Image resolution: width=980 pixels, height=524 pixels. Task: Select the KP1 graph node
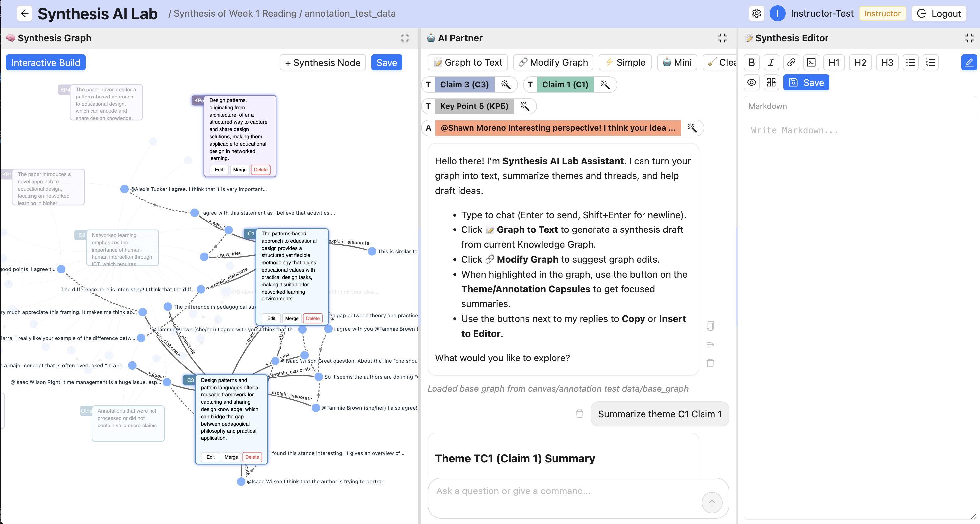tap(47, 187)
